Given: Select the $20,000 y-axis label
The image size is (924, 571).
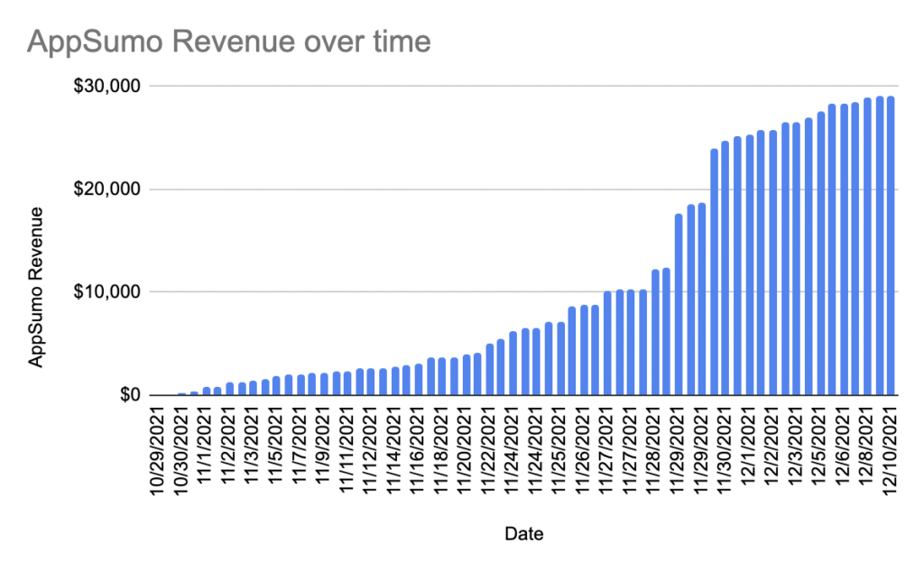Looking at the screenshot, I should pos(106,189).
